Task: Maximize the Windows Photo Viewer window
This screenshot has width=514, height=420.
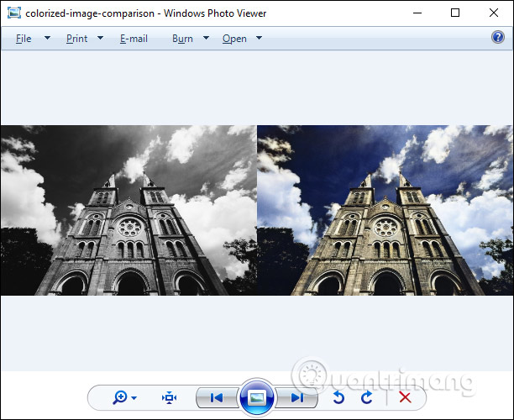Action: coord(455,13)
